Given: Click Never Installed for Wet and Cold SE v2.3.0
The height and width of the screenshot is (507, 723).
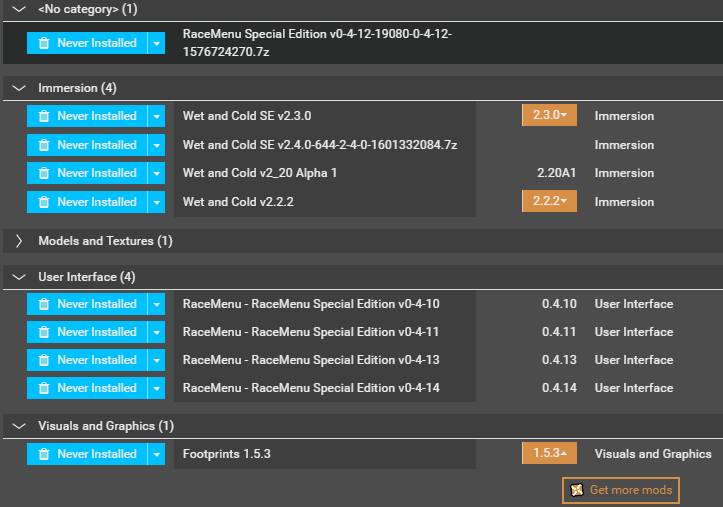Looking at the screenshot, I should click(87, 116).
